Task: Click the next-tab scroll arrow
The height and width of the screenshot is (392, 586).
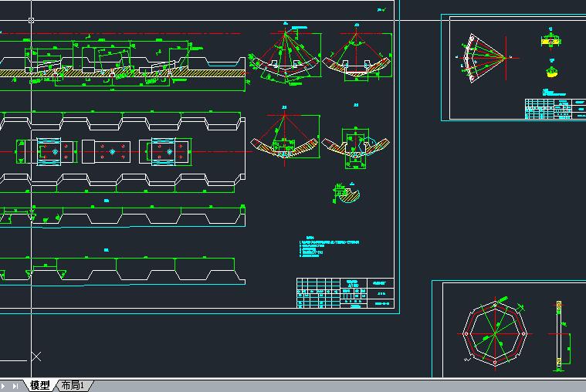Action: [x=4, y=386]
